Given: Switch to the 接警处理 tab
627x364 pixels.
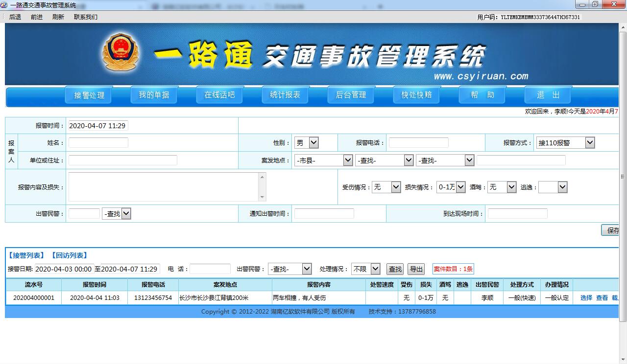Looking at the screenshot, I should pos(88,95).
